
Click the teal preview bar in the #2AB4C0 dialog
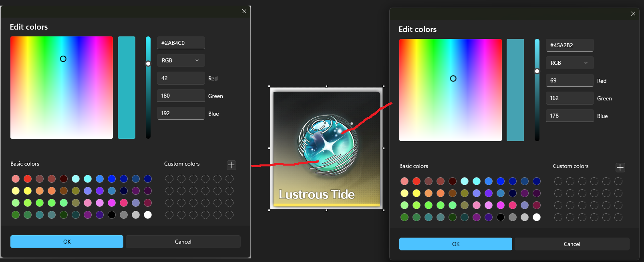[x=127, y=88]
